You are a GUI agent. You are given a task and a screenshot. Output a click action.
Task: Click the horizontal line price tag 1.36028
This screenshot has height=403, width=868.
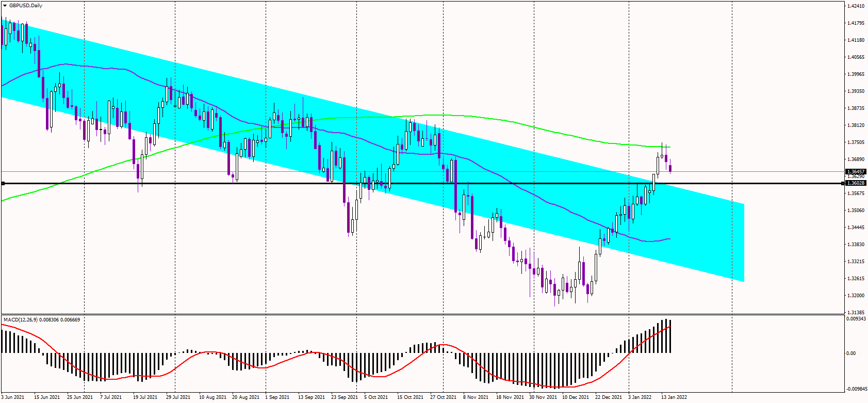tap(856, 183)
